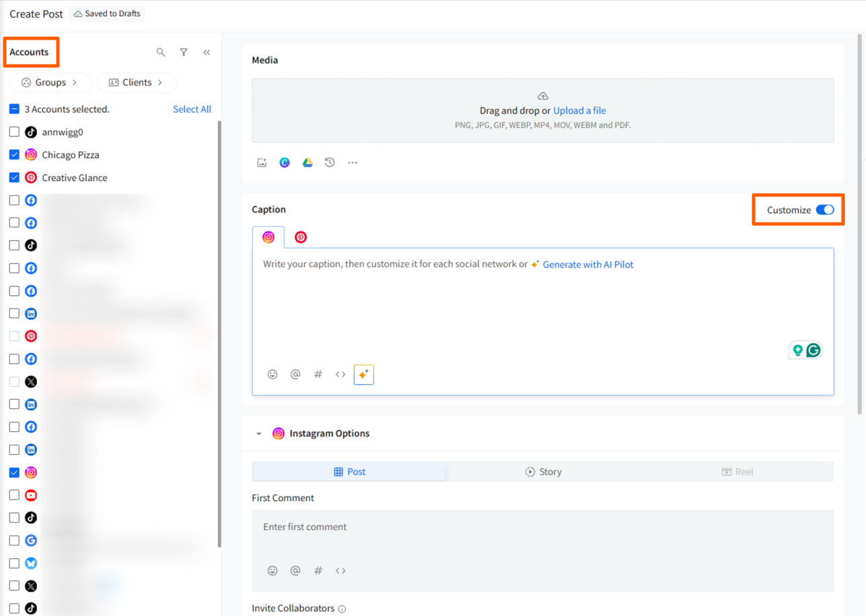Toggle the Customize caption switch
The height and width of the screenshot is (616, 866).
pos(825,210)
